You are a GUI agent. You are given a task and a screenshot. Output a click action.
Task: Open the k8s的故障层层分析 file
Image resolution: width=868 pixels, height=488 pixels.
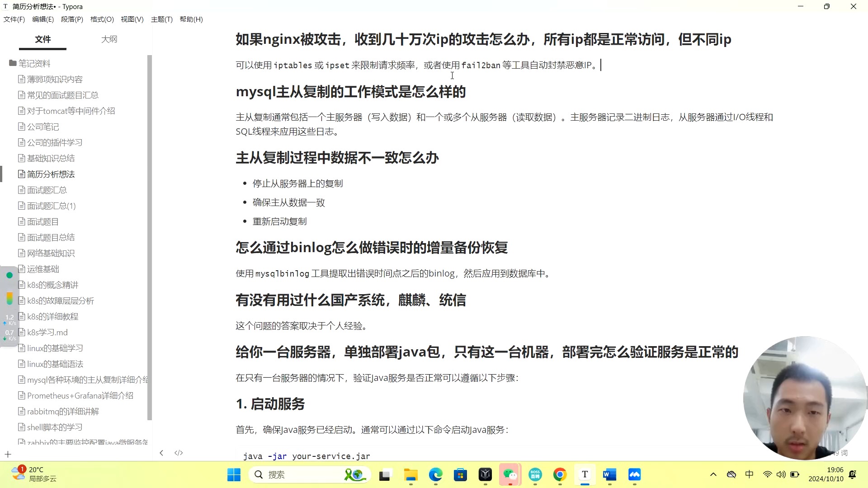[x=56, y=301]
